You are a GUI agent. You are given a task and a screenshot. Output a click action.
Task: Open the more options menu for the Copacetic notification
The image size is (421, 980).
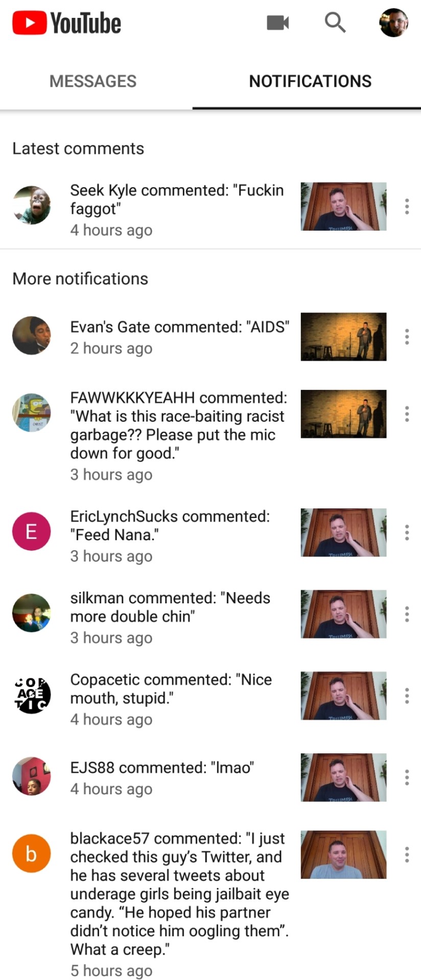(x=407, y=696)
